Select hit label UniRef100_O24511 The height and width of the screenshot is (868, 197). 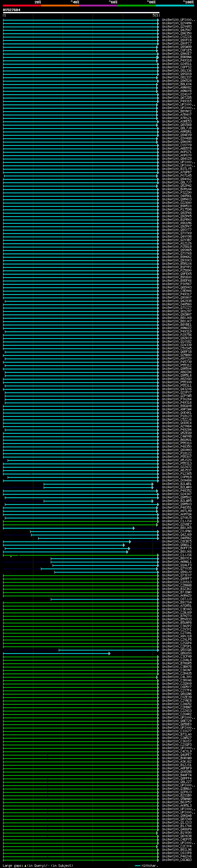coord(176,64)
